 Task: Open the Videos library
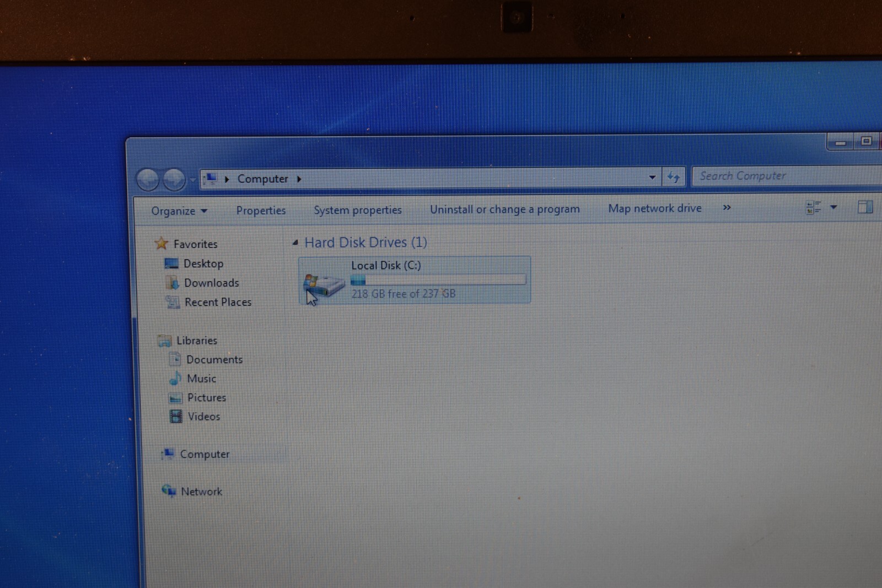click(204, 417)
